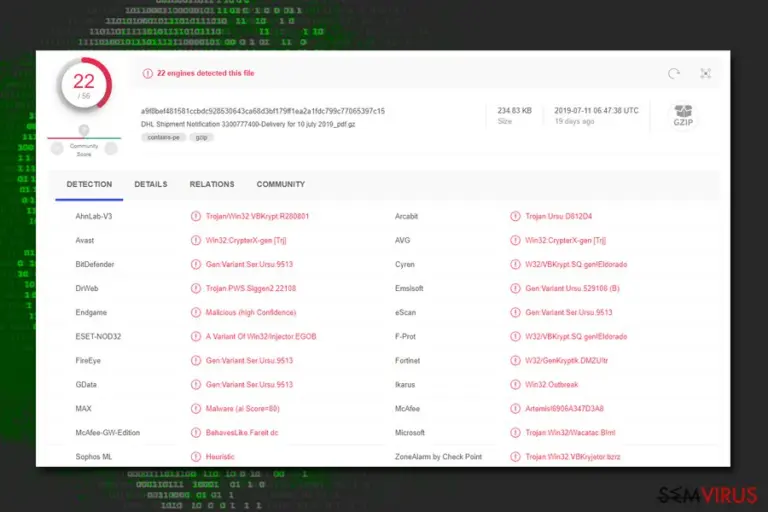Click warning icon in ZoneAlarm by Check Point row

tap(515, 456)
